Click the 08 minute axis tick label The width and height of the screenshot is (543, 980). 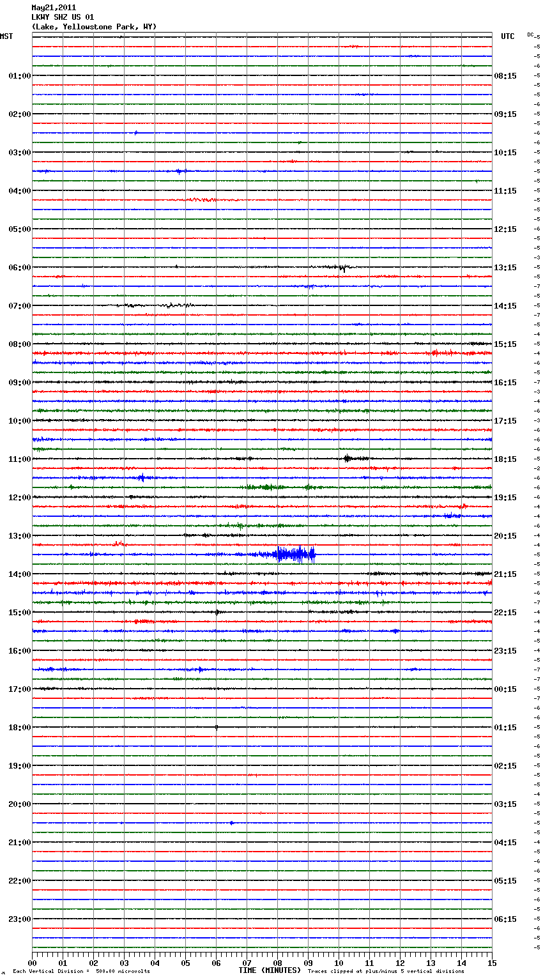[x=277, y=963]
